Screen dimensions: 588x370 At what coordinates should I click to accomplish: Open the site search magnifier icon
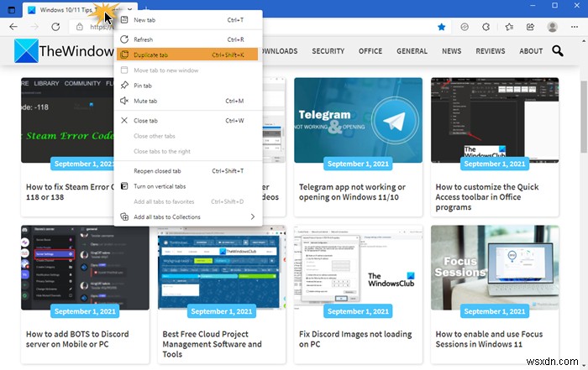point(558,50)
